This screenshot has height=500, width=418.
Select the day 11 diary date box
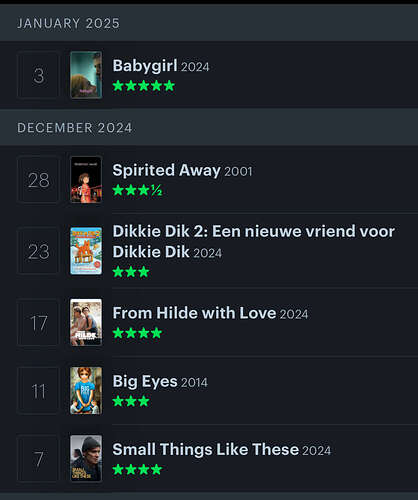(38, 391)
